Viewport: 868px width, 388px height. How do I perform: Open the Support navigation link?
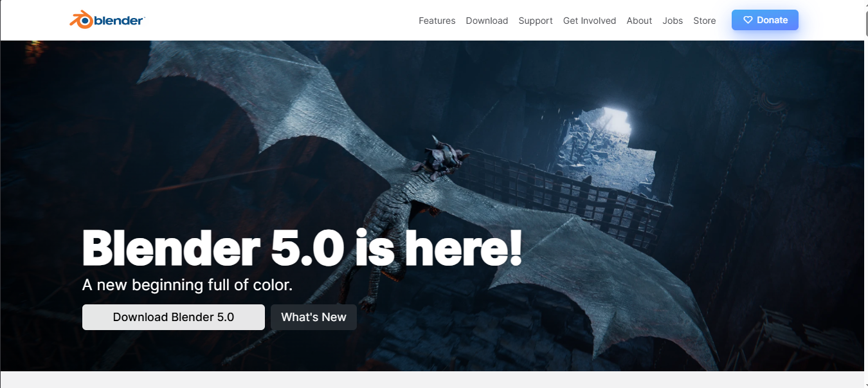tap(536, 21)
